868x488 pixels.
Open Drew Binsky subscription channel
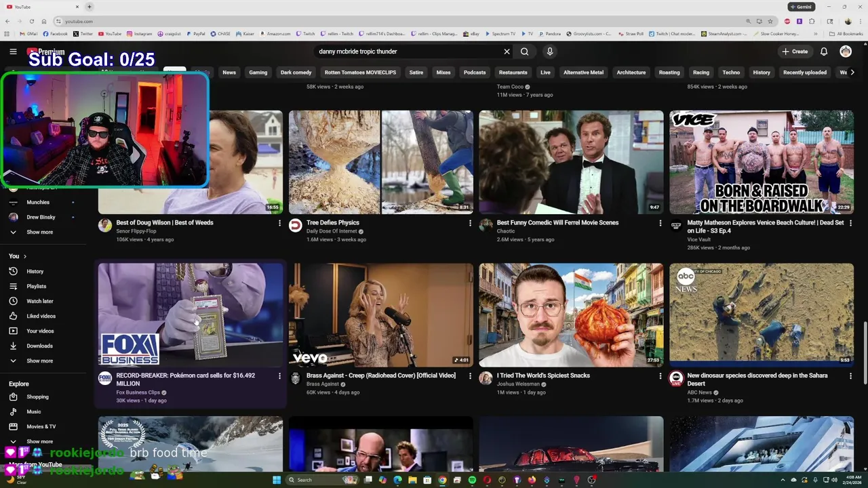[41, 217]
